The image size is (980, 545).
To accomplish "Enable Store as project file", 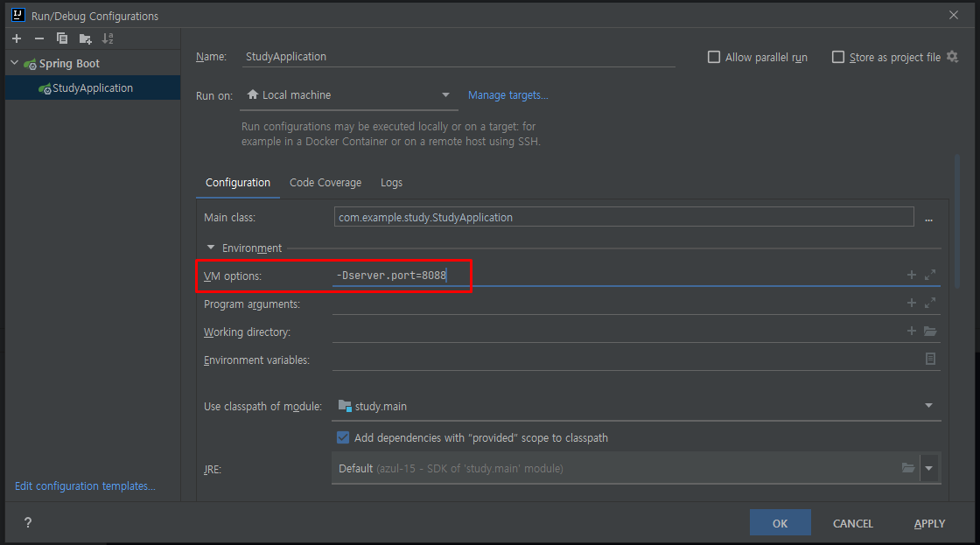I will pos(838,57).
